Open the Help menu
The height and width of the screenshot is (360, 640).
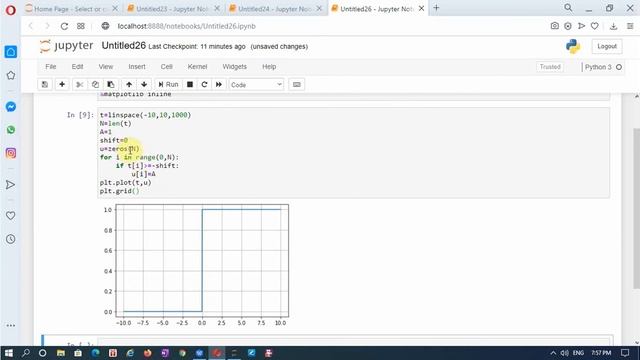point(269,67)
